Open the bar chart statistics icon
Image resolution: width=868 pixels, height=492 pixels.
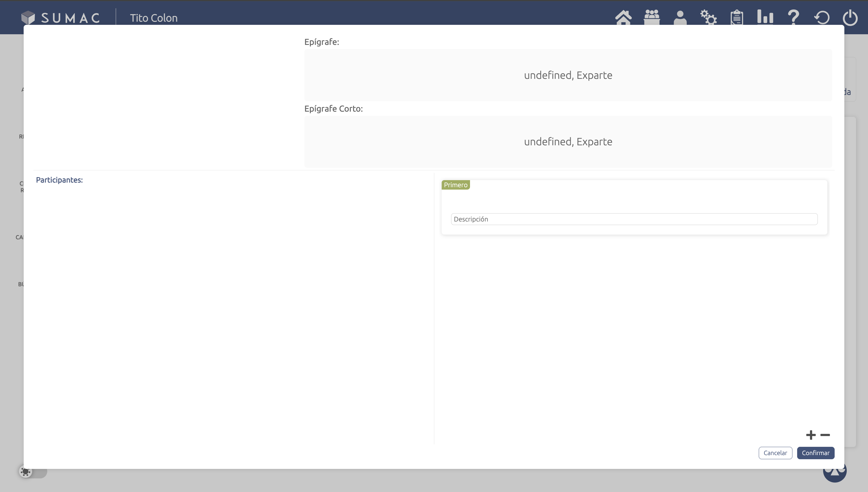click(x=765, y=17)
